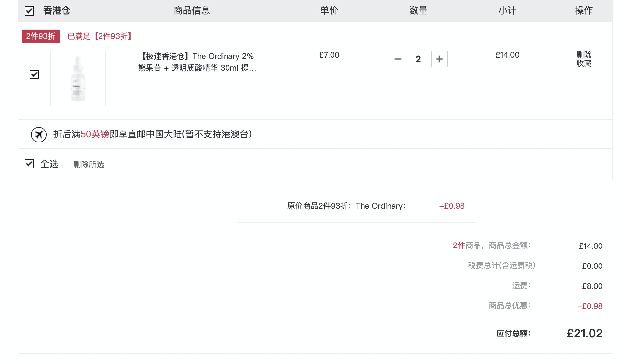This screenshot has height=364, width=619.
Task: Click the £0.00 tax total value
Action: point(592,266)
